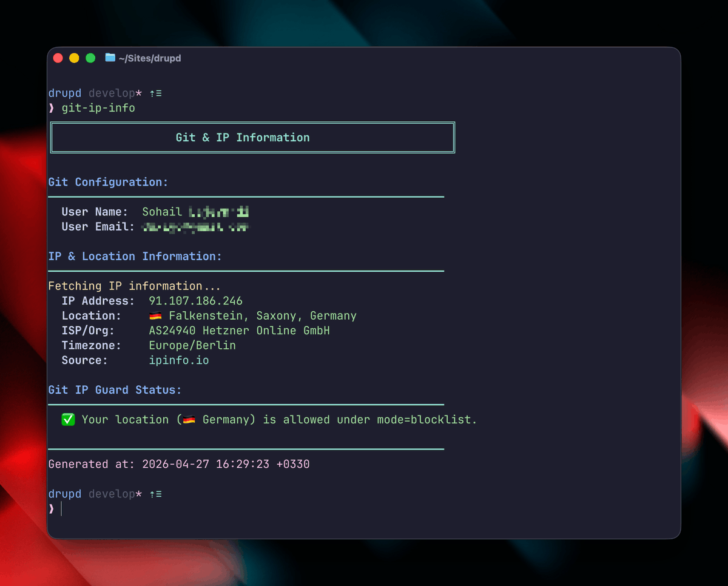This screenshot has width=728, height=586.
Task: Close the terminal with the red button
Action: click(x=58, y=58)
